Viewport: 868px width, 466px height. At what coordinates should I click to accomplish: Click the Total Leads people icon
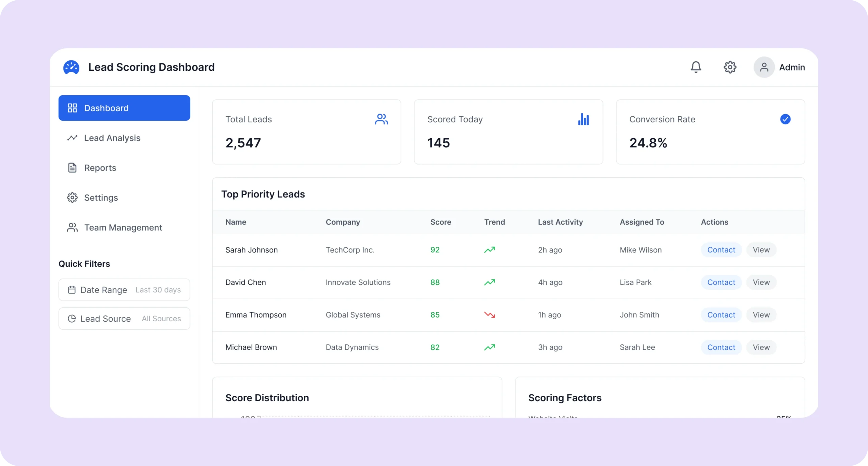coord(381,119)
